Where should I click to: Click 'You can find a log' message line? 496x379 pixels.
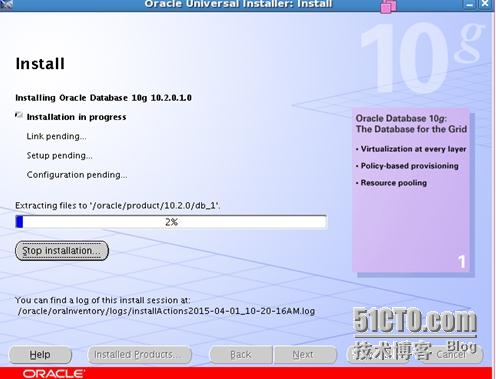[x=103, y=300]
